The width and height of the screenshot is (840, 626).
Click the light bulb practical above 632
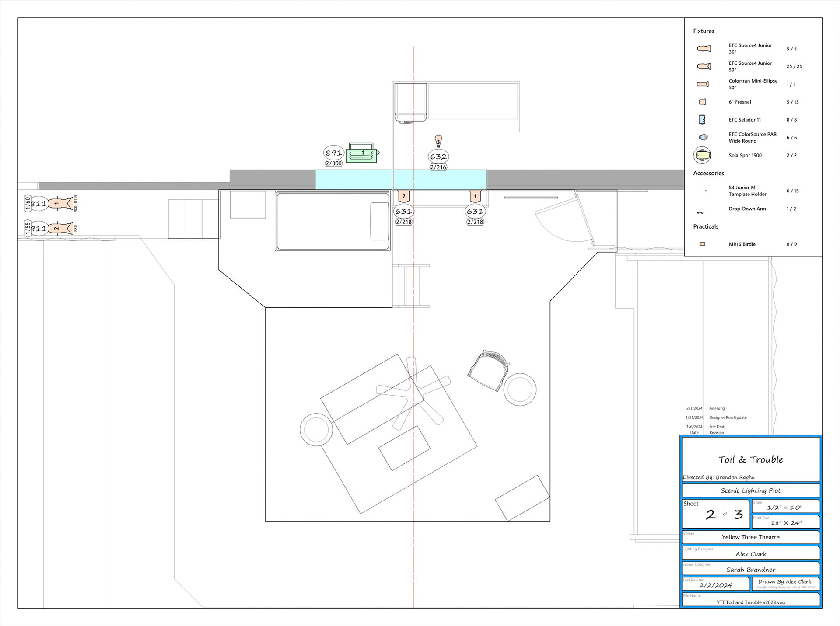438,141
